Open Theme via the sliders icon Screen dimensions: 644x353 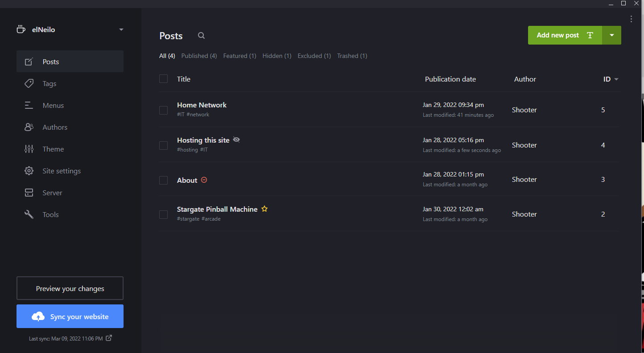(x=29, y=149)
